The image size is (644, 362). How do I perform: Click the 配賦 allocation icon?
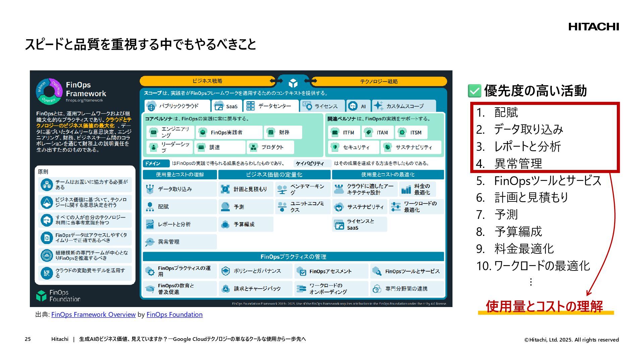point(150,207)
